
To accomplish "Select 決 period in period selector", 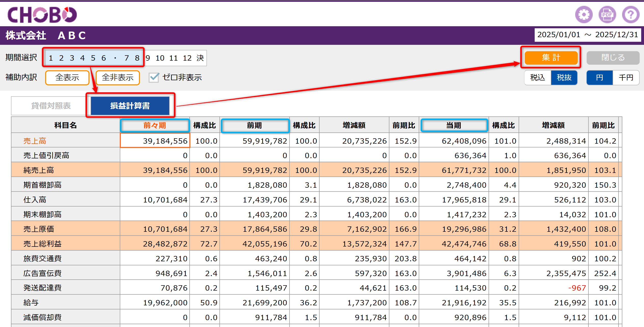I will point(200,58).
